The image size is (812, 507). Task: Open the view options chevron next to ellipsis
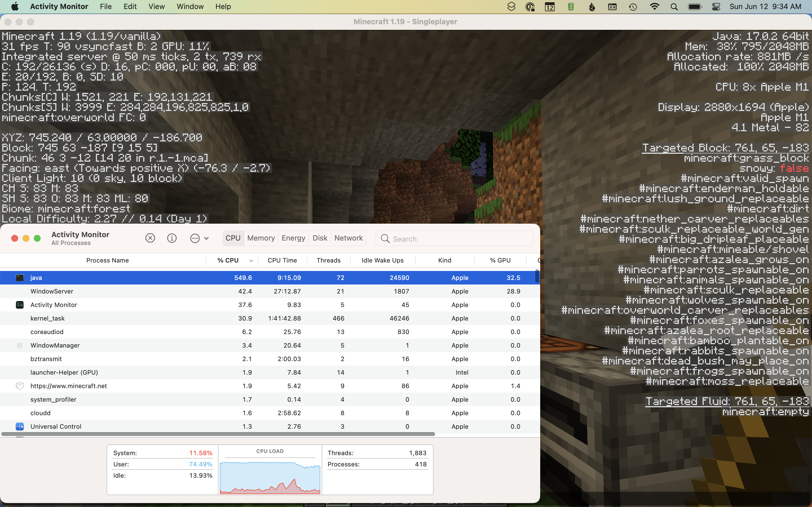click(207, 238)
